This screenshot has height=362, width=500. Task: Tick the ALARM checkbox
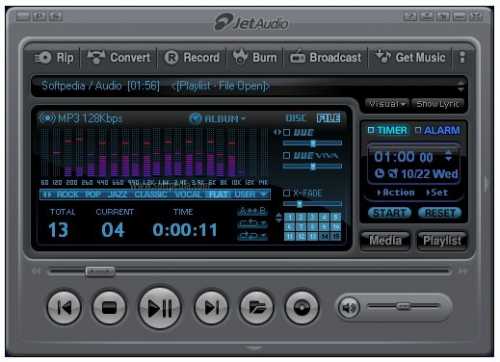click(418, 130)
